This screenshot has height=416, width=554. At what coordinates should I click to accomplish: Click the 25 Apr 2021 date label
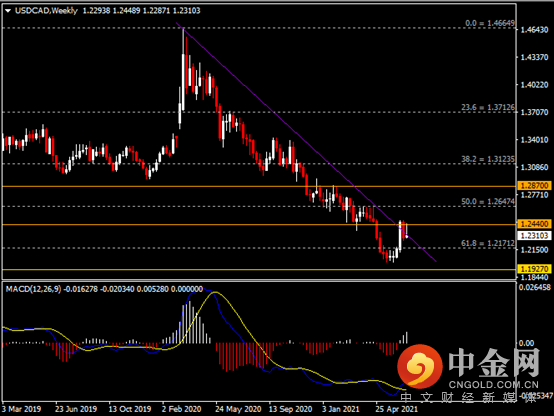(x=396, y=409)
